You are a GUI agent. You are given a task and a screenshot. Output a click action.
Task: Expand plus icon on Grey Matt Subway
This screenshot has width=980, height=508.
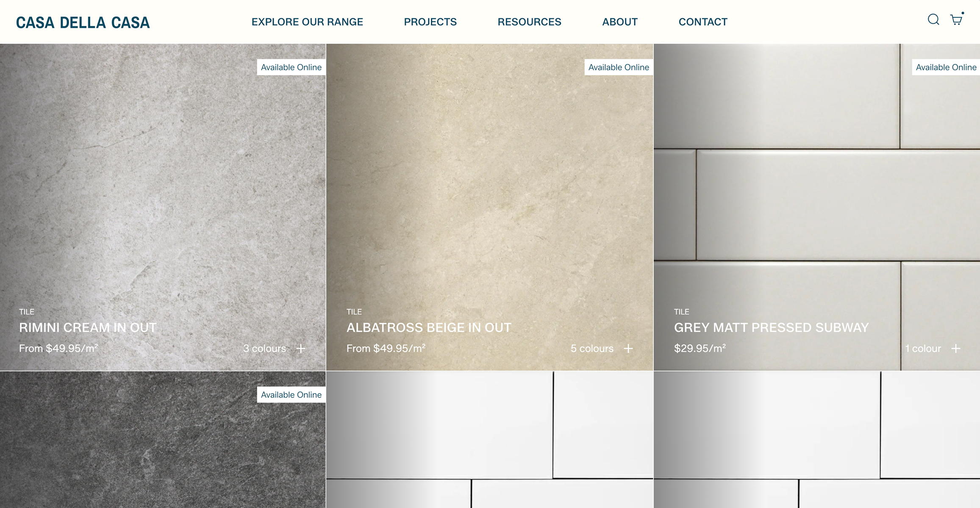[956, 348]
